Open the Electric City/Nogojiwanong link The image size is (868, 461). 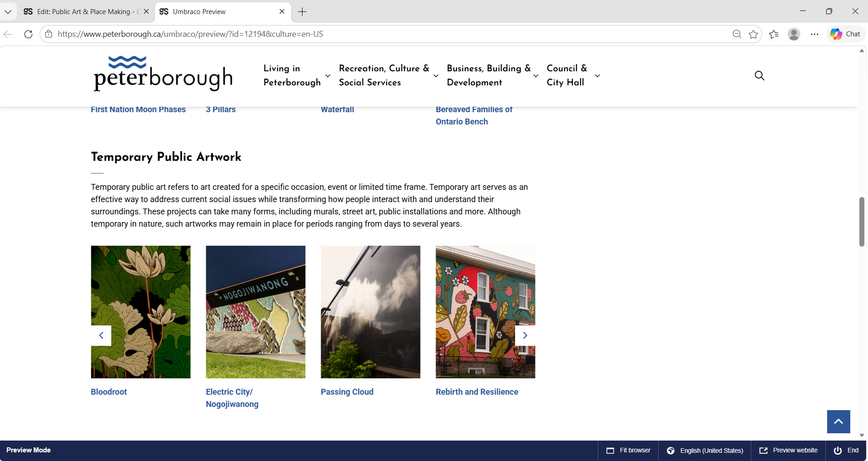[232, 398]
